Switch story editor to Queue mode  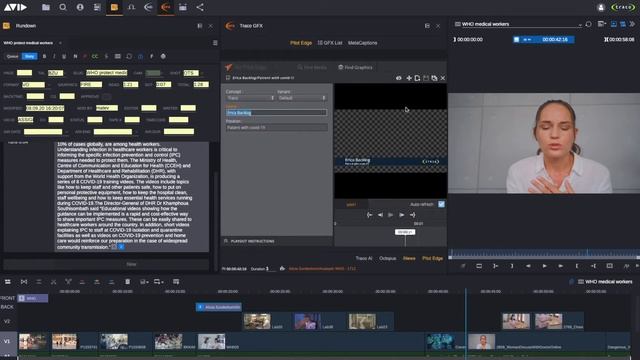pos(12,56)
